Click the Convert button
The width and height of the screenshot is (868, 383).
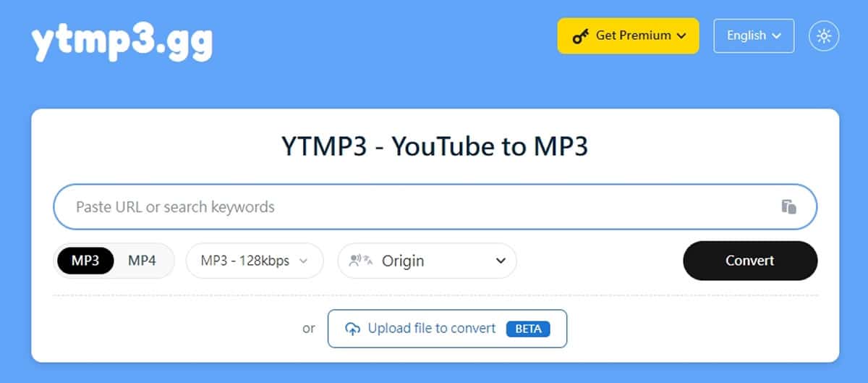(750, 261)
